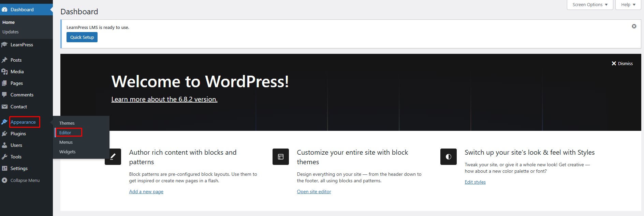
Task: Open the Tools menu
Action: click(26, 157)
